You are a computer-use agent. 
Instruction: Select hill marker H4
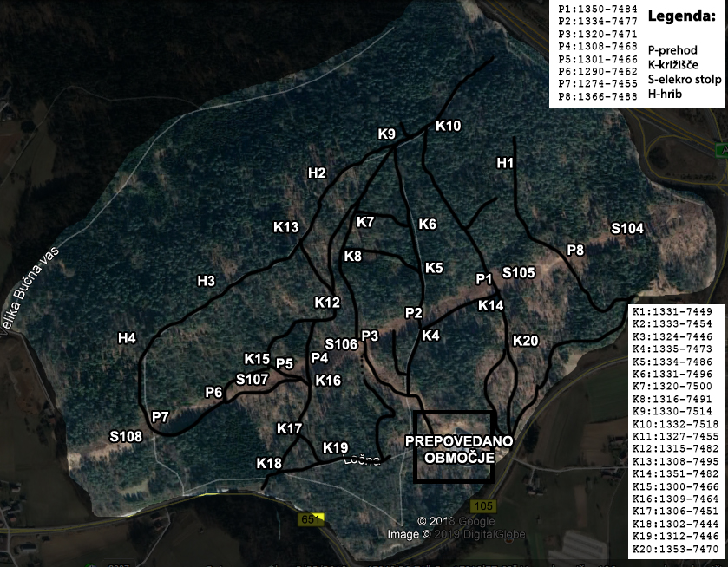tap(128, 338)
